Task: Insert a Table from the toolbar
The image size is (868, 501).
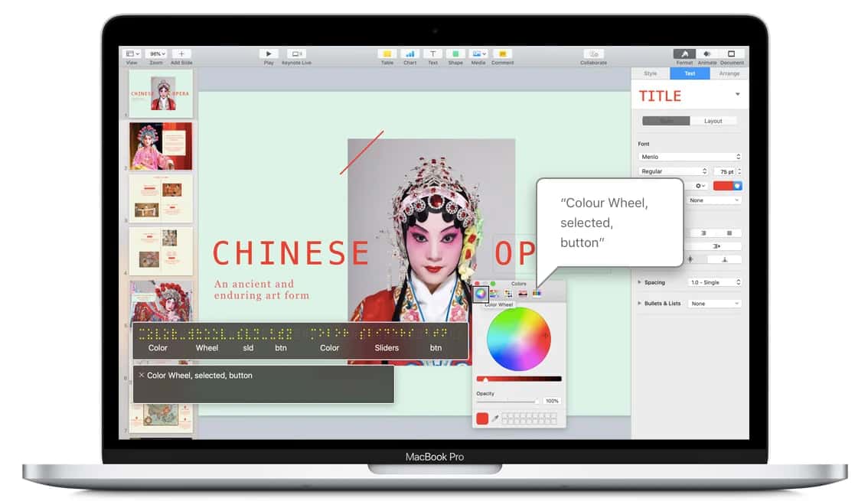Action: [387, 54]
